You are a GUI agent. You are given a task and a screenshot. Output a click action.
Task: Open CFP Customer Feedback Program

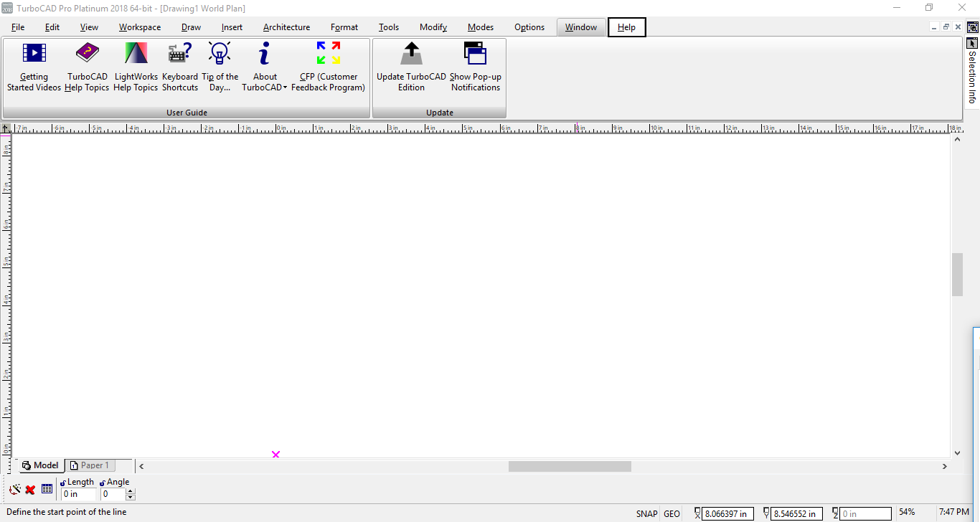pyautogui.click(x=328, y=67)
